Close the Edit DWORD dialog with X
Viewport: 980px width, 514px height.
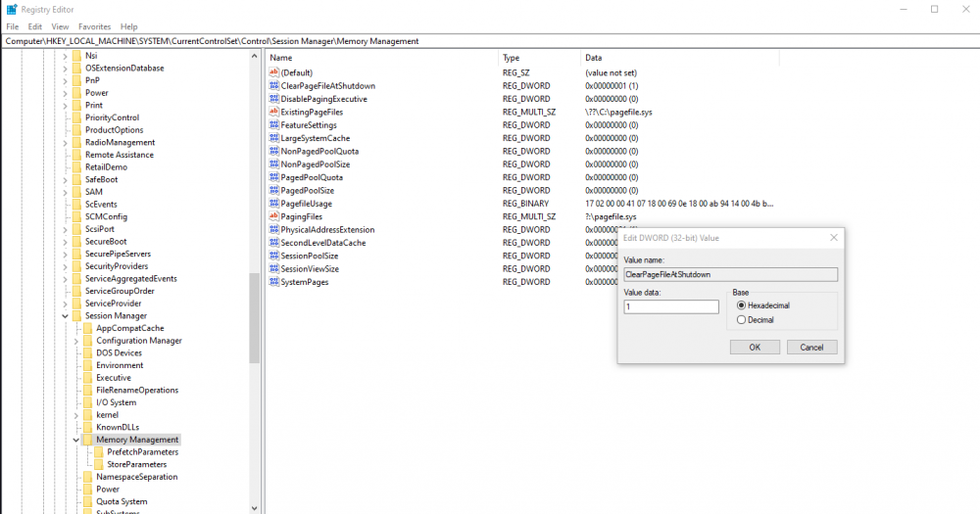pos(834,237)
